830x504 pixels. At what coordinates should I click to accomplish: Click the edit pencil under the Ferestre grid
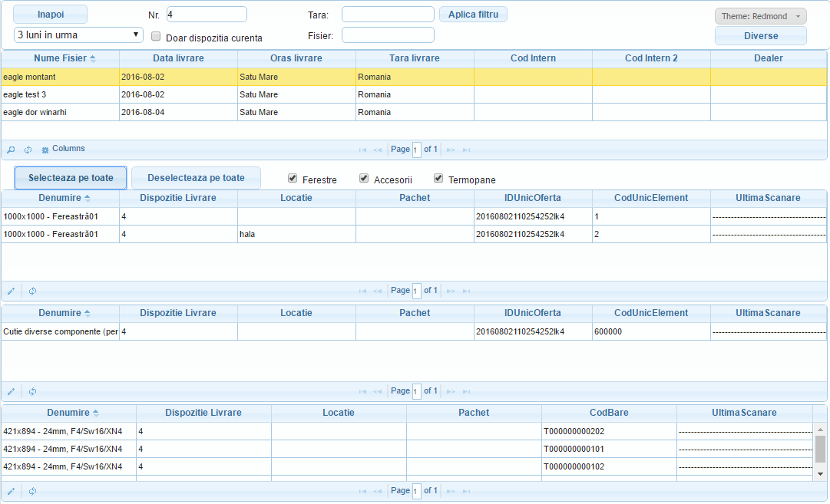[x=11, y=291]
